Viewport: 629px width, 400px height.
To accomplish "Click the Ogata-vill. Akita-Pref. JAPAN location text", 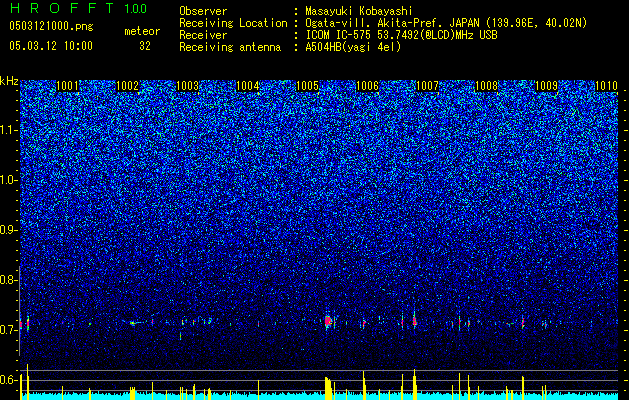I will (446, 23).
